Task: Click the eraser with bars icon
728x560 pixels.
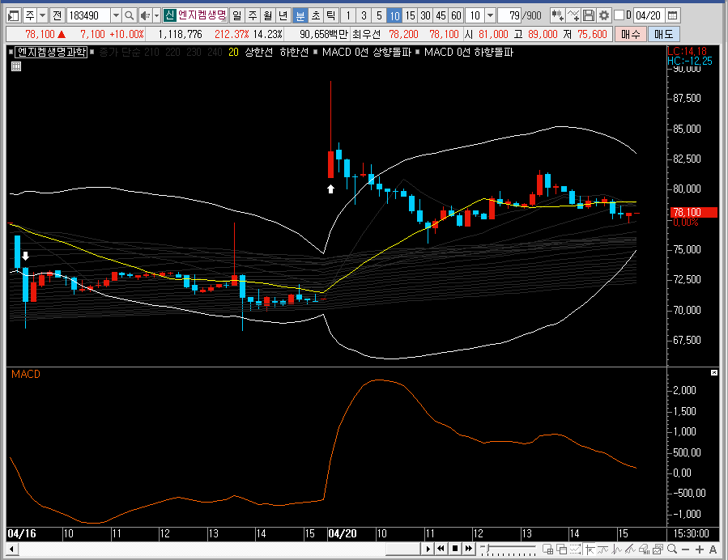Action: click(x=644, y=549)
